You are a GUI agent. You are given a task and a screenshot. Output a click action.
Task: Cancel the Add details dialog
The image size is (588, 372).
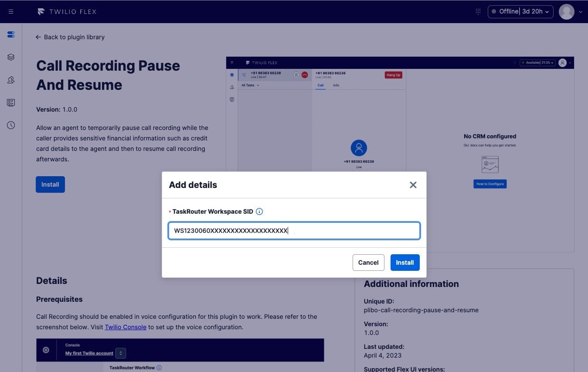368,262
